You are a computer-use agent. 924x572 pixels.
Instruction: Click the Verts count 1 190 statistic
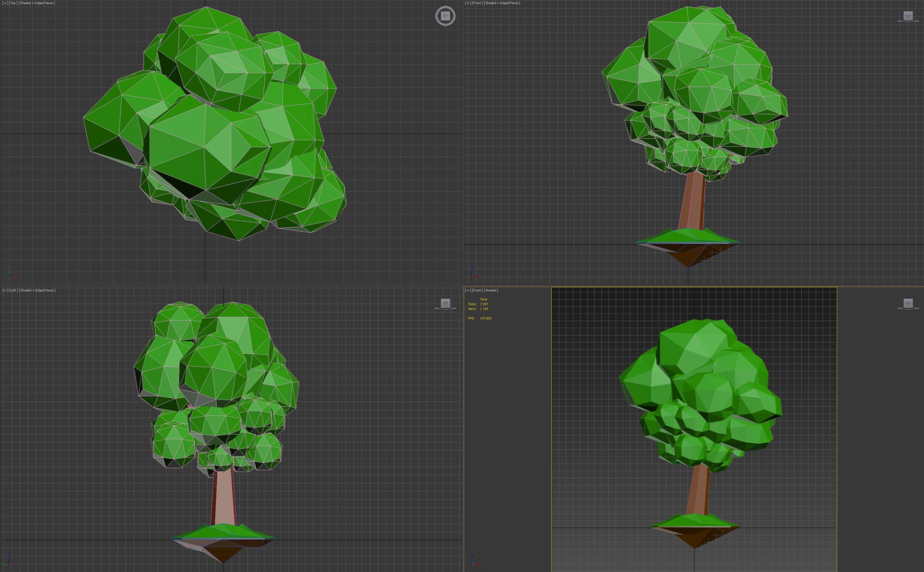click(x=478, y=309)
